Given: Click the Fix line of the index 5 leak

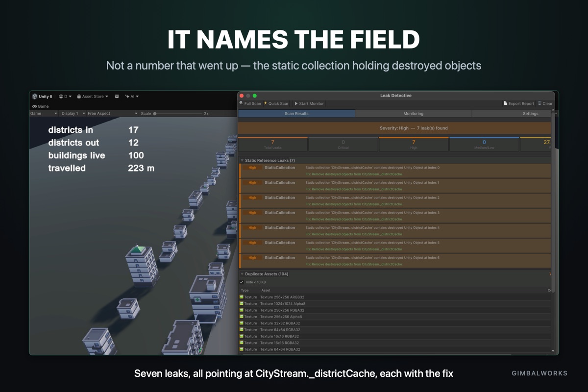Looking at the screenshot, I should pos(354,249).
